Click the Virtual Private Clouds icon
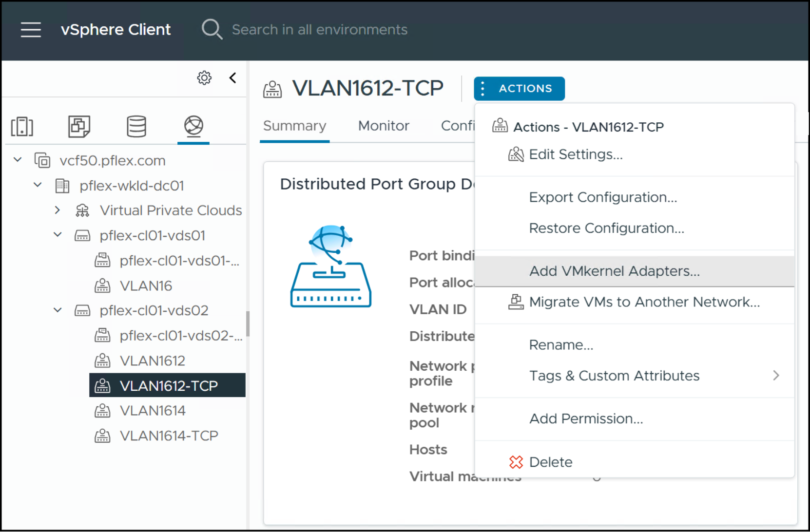Screen dimensions: 810x532 [x=82, y=210]
